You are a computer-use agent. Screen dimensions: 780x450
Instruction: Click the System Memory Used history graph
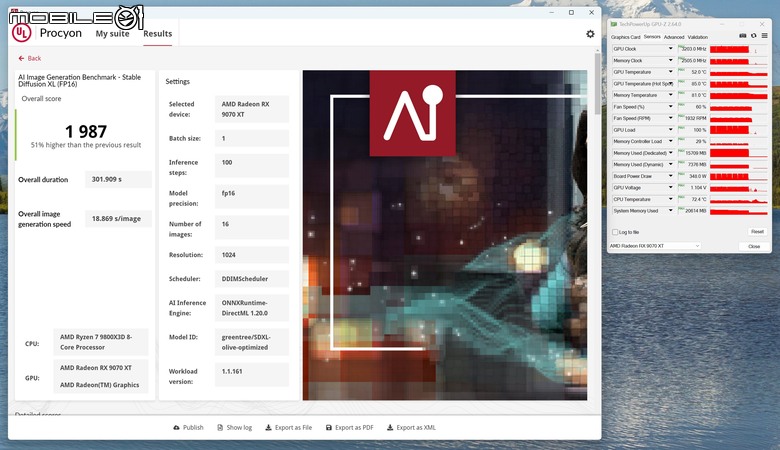[739, 211]
